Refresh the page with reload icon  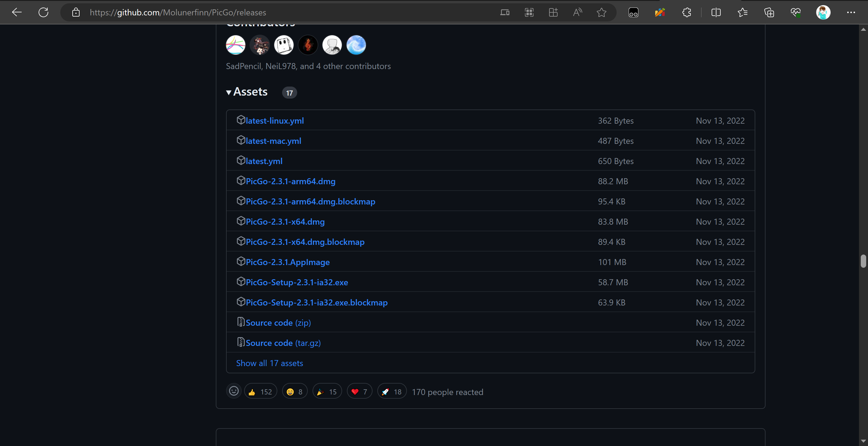pyautogui.click(x=43, y=12)
